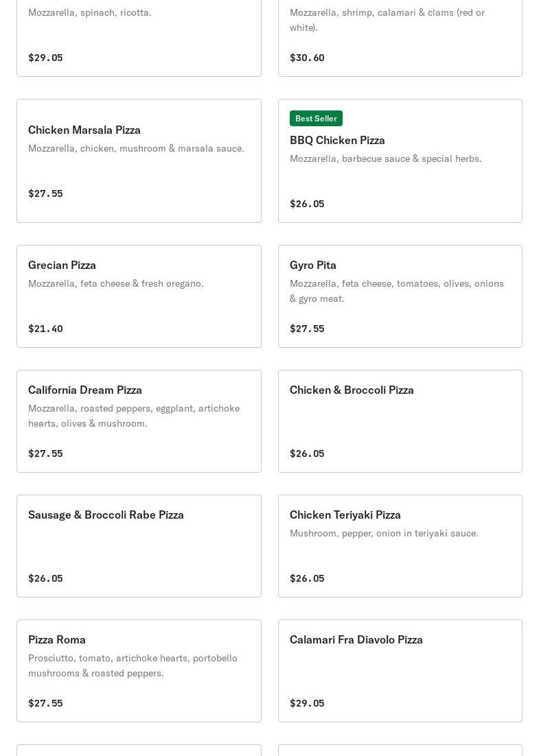
Task: Click the teriyaki sauce description text
Action: (x=384, y=533)
